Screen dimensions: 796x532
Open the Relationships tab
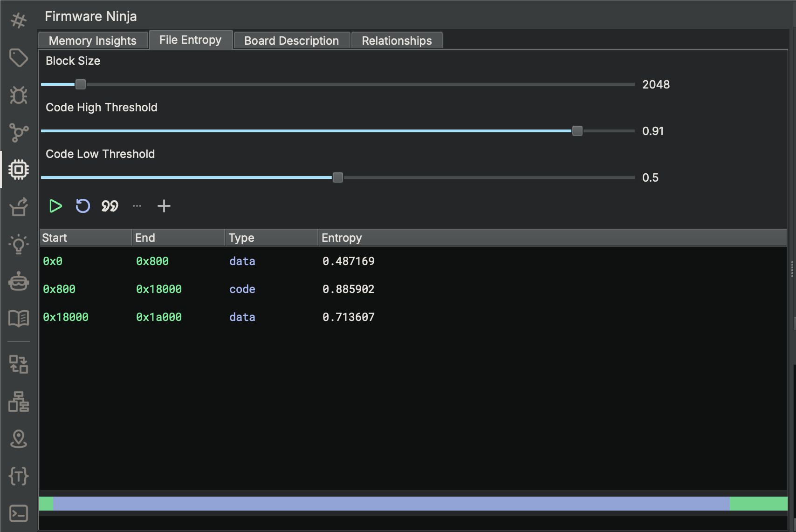click(x=397, y=41)
